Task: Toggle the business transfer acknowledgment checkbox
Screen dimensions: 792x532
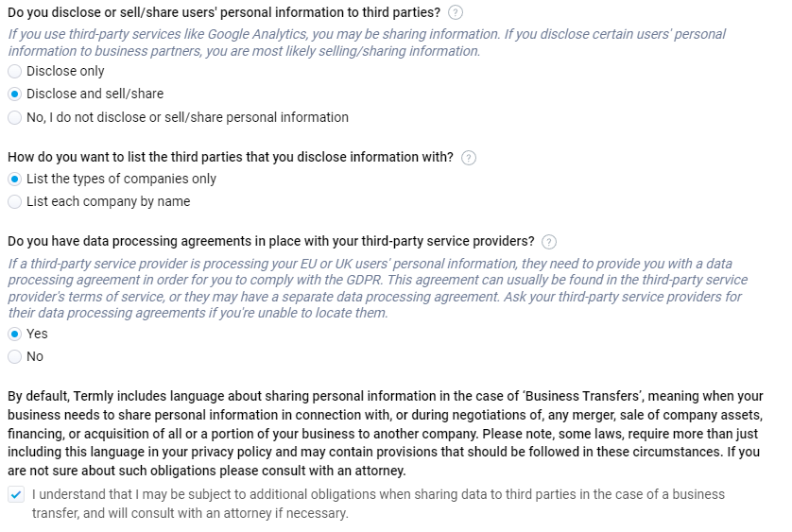Action: 15,494
